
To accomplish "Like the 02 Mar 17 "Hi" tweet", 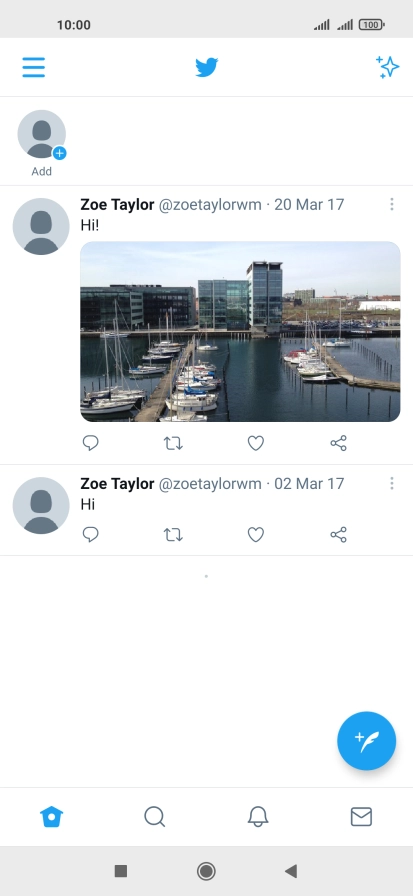I will 256,534.
